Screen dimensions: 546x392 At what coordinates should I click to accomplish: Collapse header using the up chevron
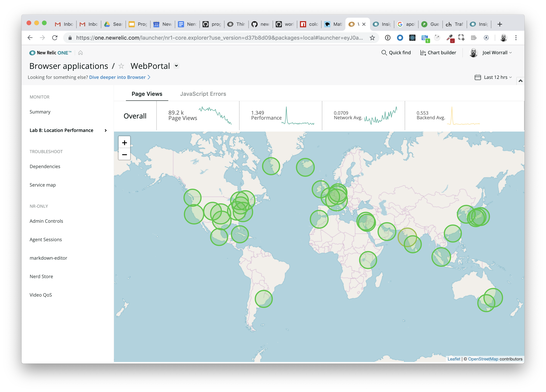point(520,81)
